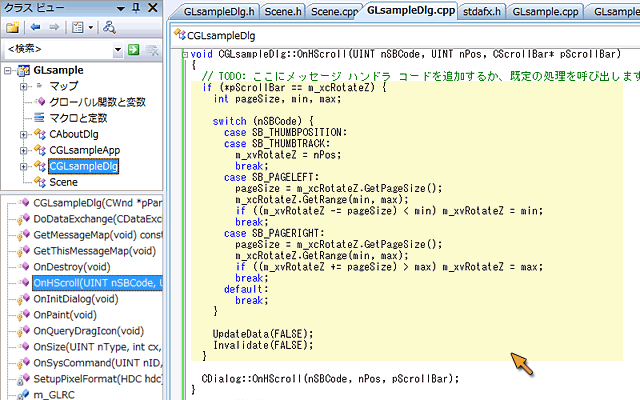Collapse the OnHScroll function outline
The height and width of the screenshot is (400, 640).
[185, 54]
